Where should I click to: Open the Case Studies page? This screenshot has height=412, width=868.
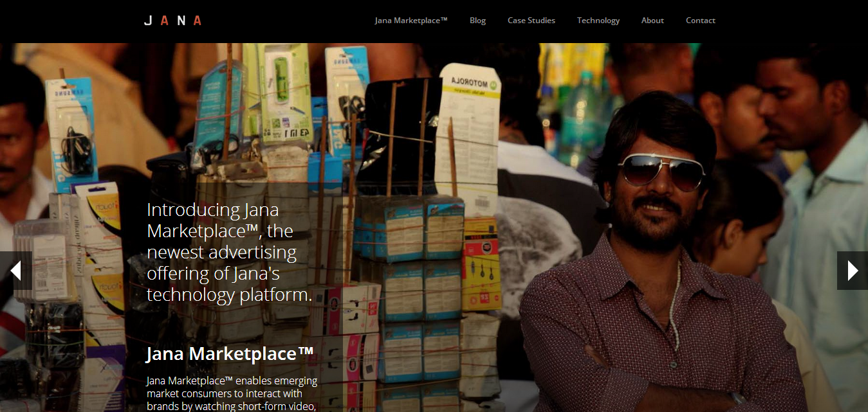pyautogui.click(x=531, y=21)
